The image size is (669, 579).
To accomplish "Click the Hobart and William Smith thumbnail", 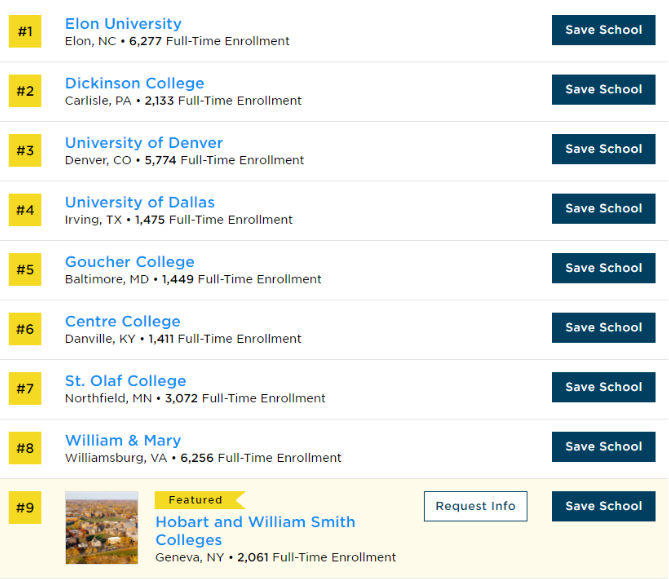I will (101, 527).
